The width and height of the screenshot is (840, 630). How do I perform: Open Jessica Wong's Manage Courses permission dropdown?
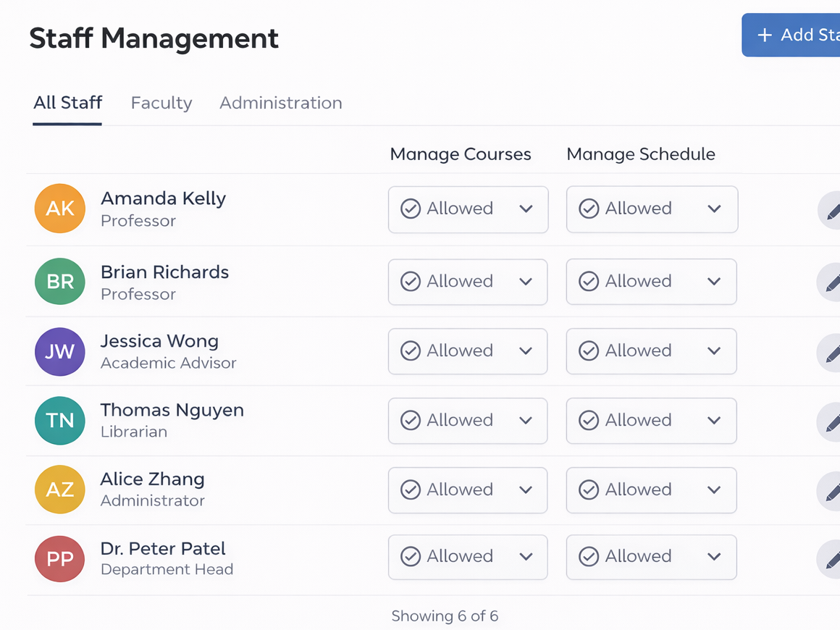tap(468, 351)
